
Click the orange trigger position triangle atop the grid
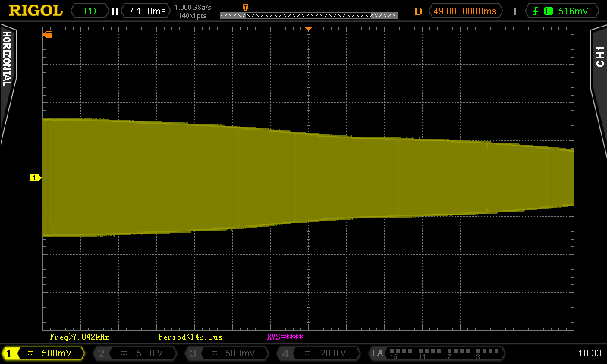[309, 29]
